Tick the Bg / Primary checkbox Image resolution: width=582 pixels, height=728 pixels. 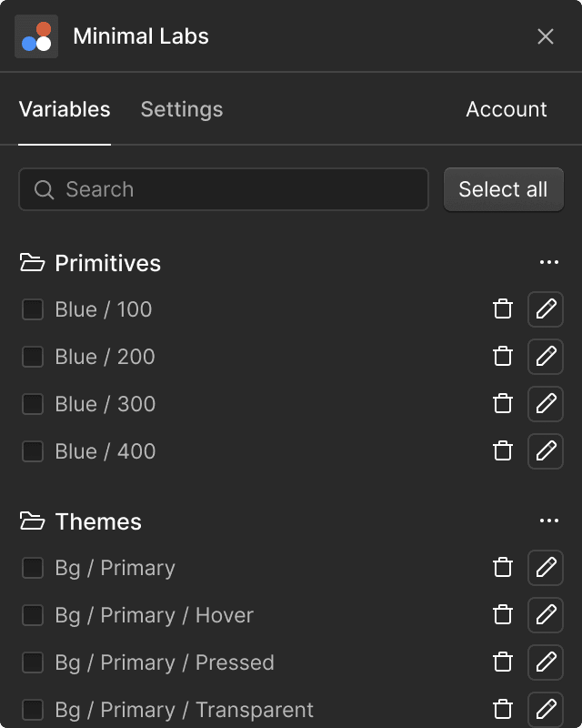click(x=33, y=568)
